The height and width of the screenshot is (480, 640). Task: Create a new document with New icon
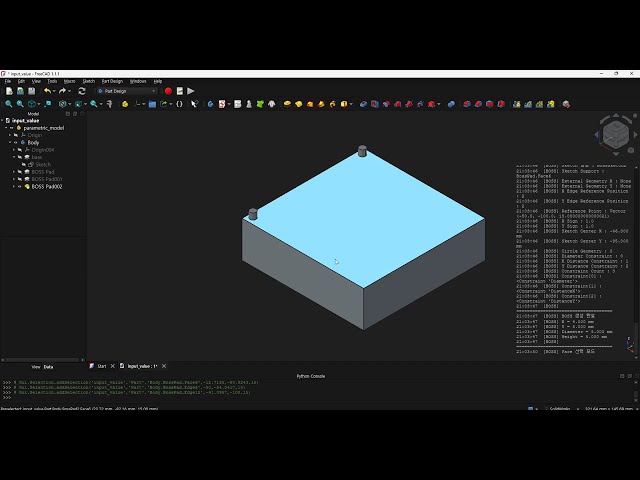pyautogui.click(x=9, y=91)
